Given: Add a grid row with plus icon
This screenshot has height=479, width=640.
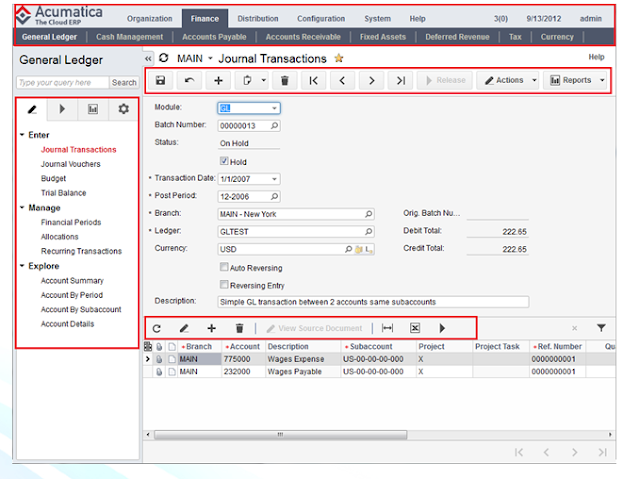Looking at the screenshot, I should (x=211, y=328).
